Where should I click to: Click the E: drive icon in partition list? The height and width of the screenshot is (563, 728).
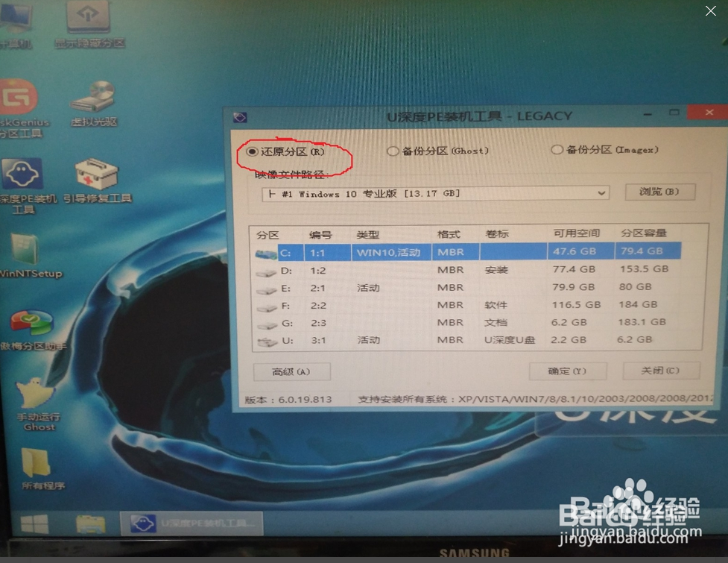click(267, 290)
